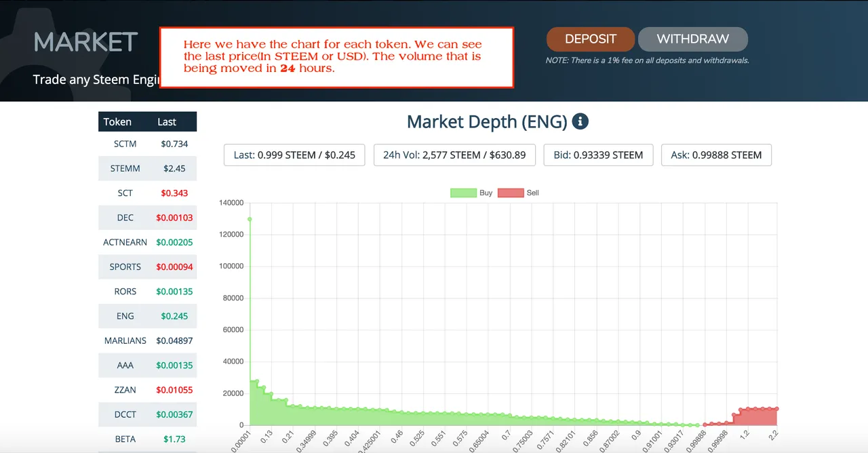
Task: Click the topmost buy depth point near 130000
Action: tap(250, 219)
